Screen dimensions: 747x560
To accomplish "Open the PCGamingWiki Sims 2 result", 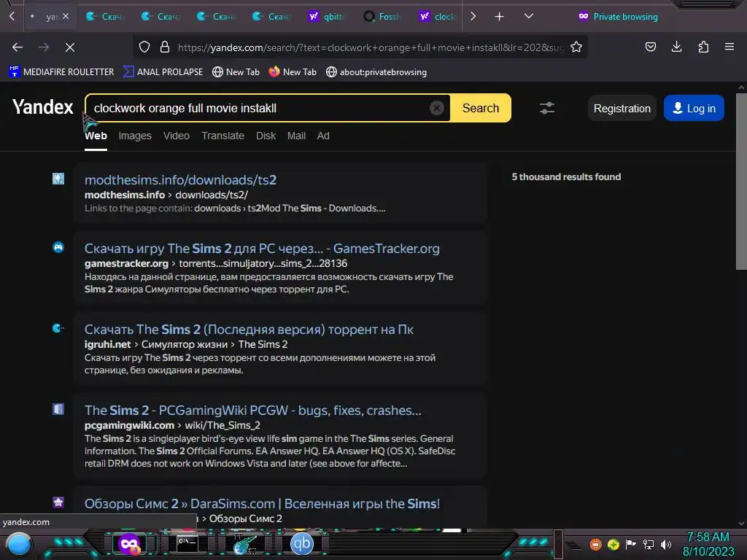I will [253, 411].
